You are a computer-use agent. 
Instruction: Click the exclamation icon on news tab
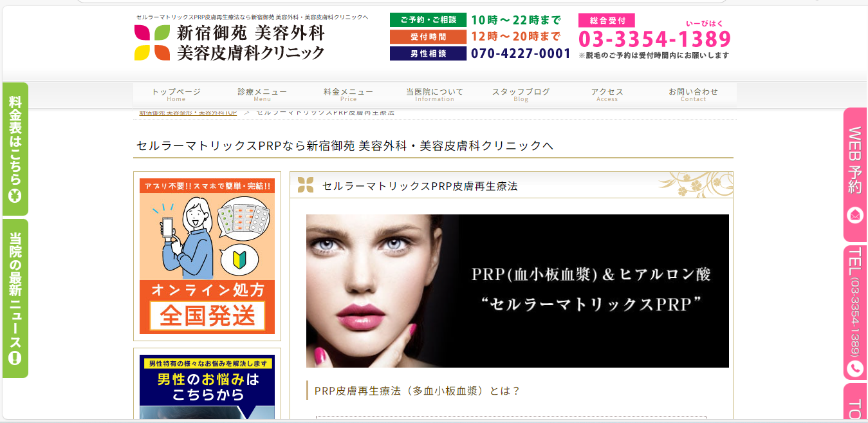[x=15, y=359]
